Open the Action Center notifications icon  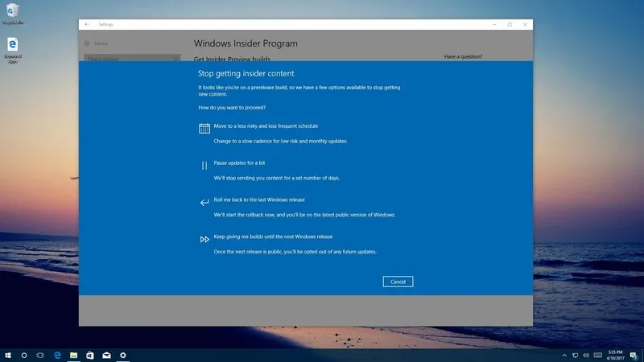click(634, 356)
